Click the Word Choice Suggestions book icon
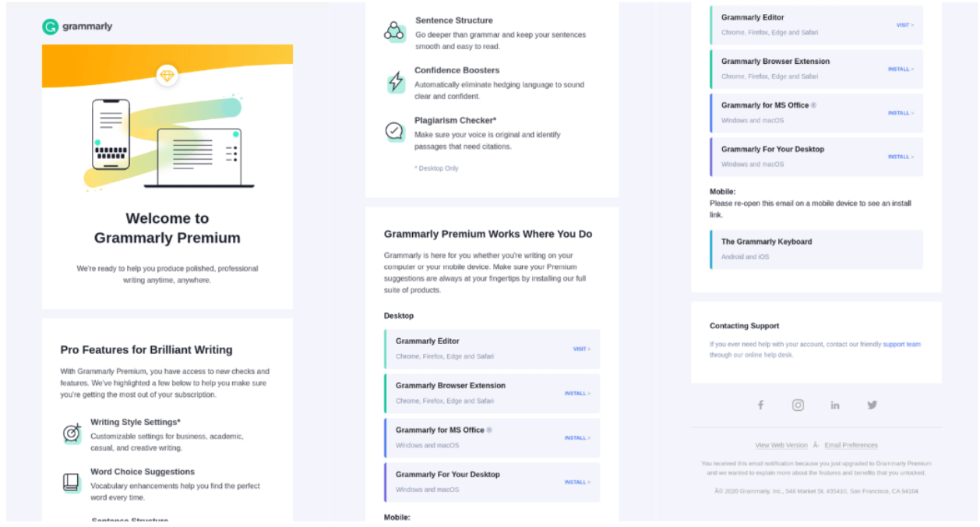The image size is (980, 527). (72, 482)
